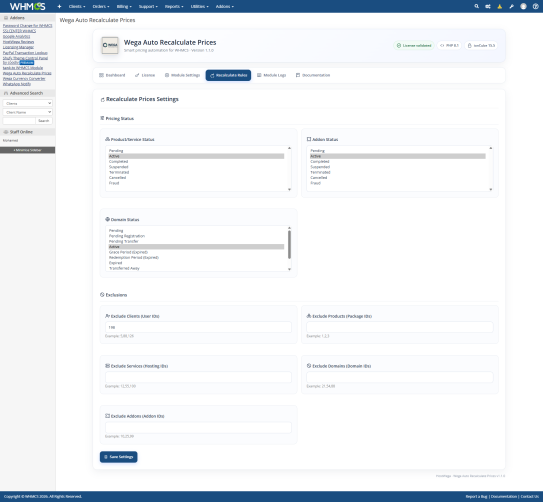543x502 pixels.
Task: Select Pending in Addon Status list
Action: (x=398, y=151)
